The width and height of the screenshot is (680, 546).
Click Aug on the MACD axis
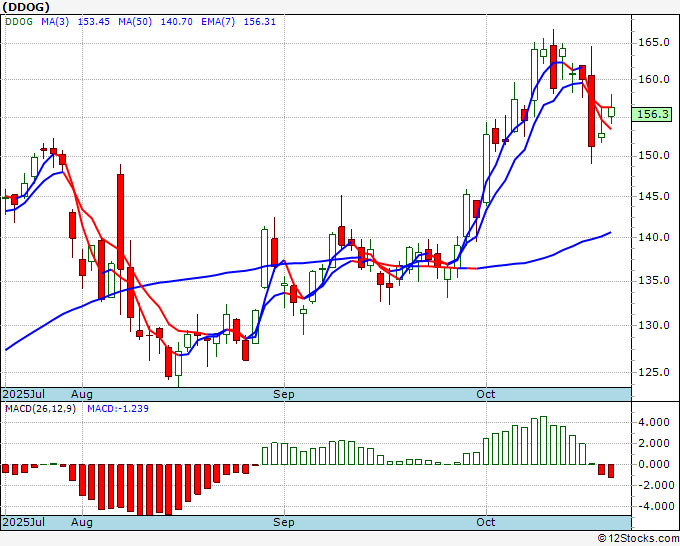[82, 522]
